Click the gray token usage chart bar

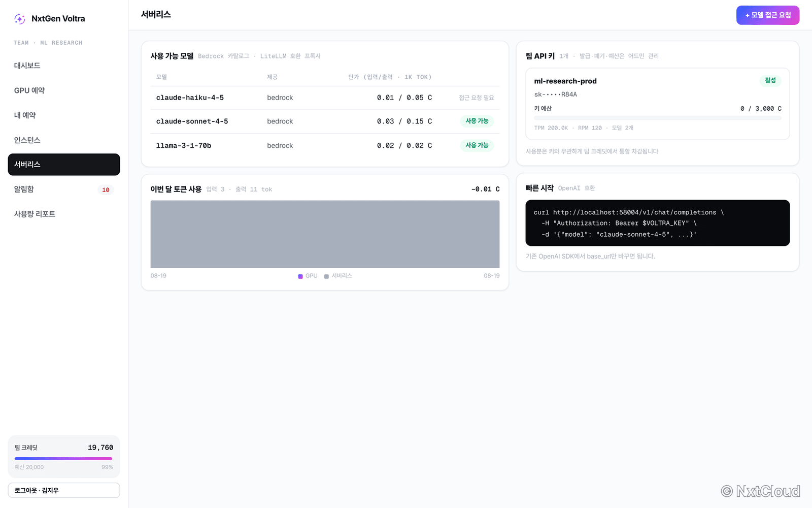325,234
